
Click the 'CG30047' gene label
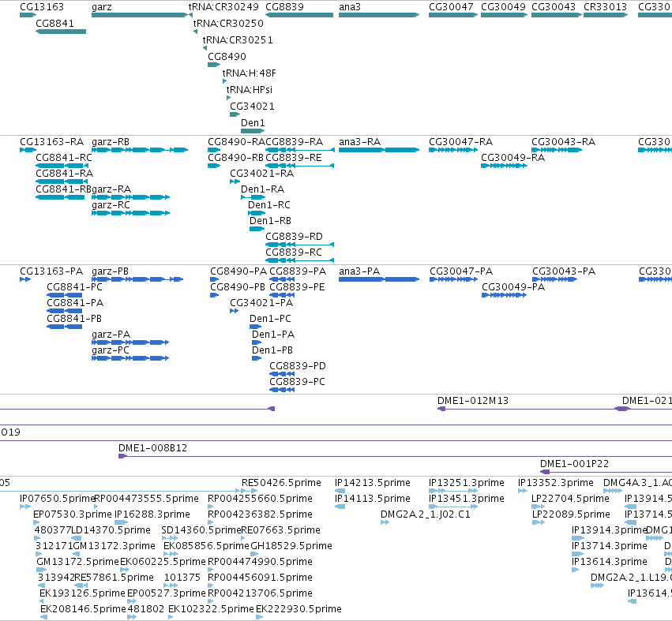pyautogui.click(x=451, y=7)
